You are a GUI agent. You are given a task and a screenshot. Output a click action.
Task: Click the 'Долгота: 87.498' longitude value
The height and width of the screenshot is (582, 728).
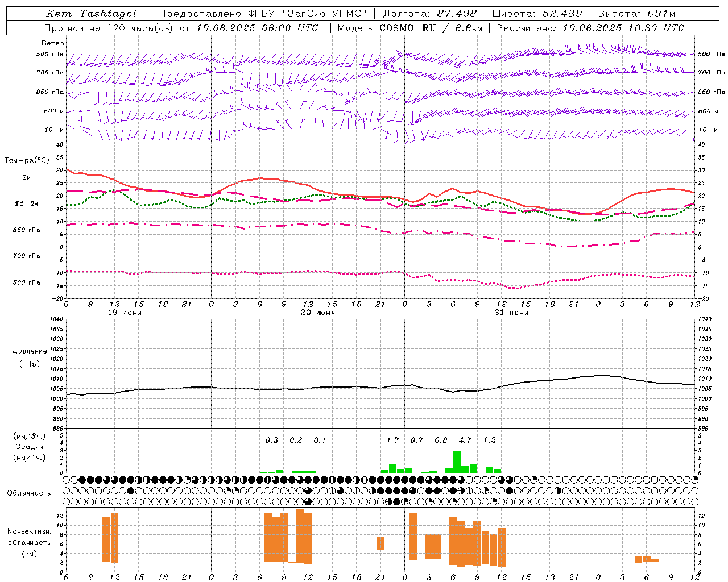[x=431, y=14]
